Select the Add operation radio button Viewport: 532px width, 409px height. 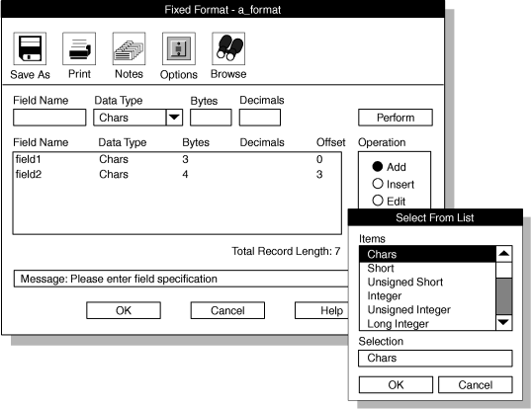(x=378, y=166)
